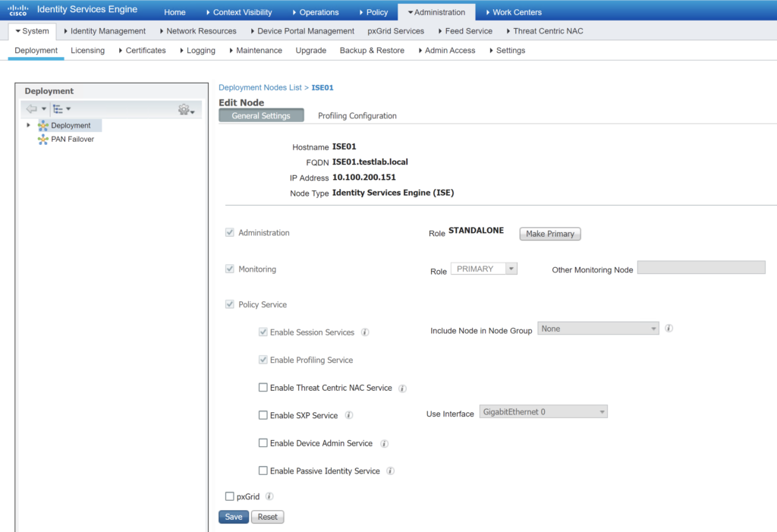
Task: Expand the Deployment tree node
Action: pyautogui.click(x=29, y=125)
